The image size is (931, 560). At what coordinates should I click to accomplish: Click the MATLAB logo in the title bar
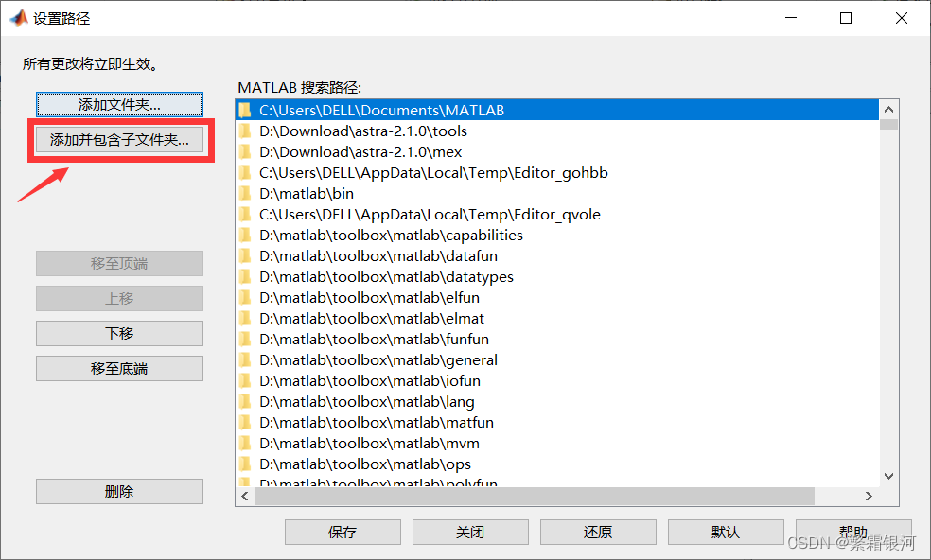[18, 17]
